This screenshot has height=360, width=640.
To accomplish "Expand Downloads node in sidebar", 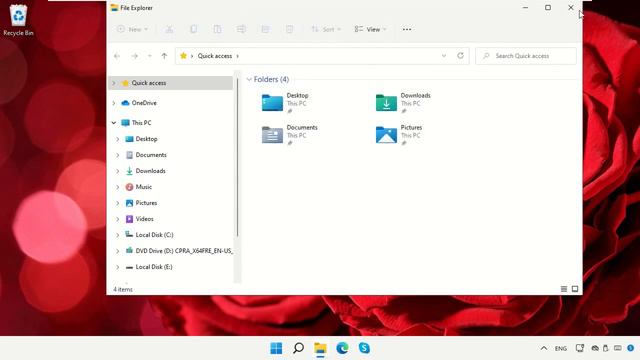I will [118, 171].
